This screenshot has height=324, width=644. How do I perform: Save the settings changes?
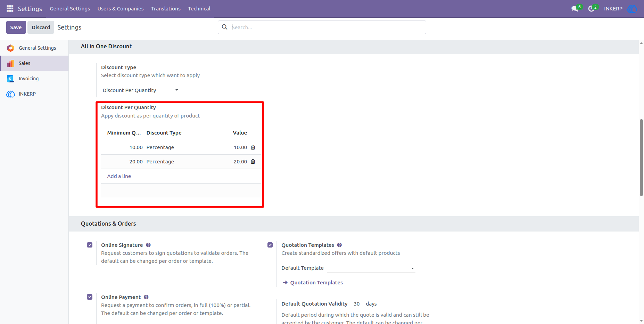pos(16,27)
